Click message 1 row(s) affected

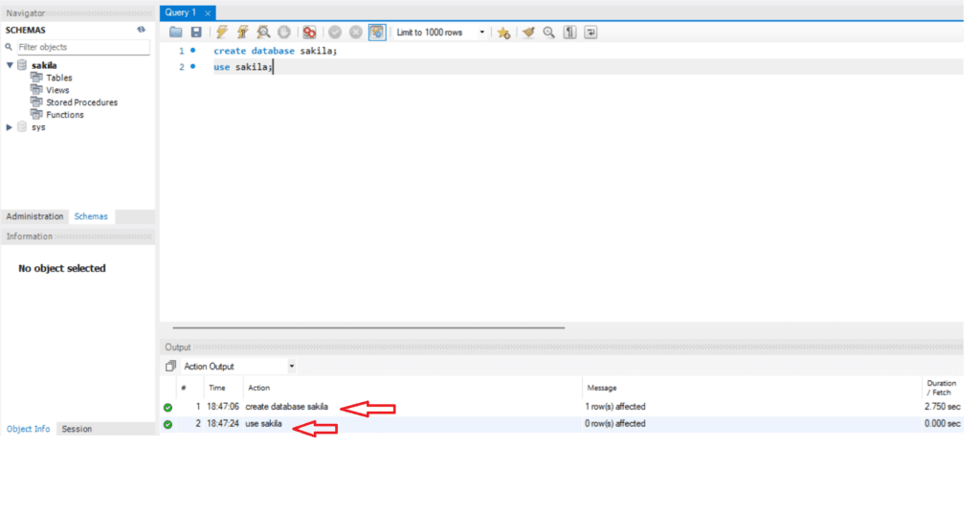pos(615,407)
